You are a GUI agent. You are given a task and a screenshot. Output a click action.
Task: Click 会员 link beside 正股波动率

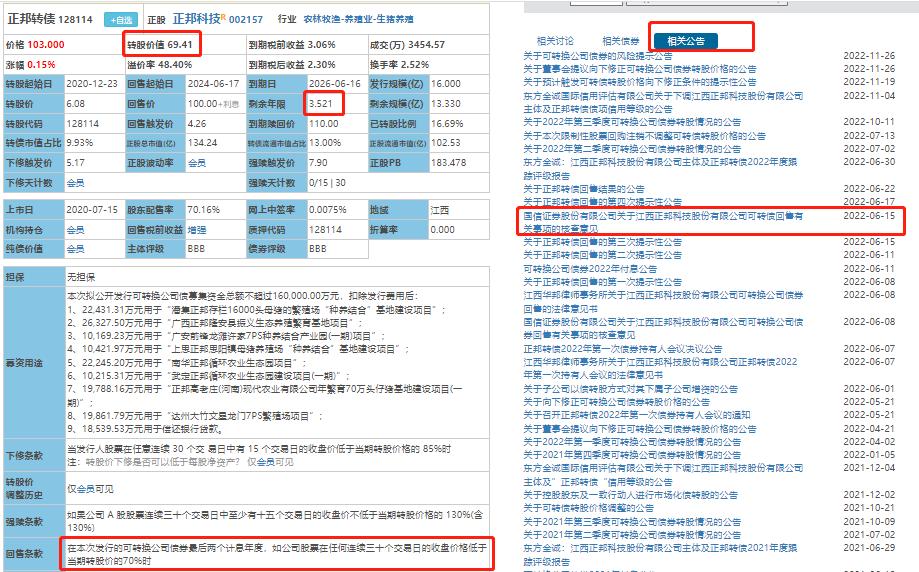pos(198,162)
